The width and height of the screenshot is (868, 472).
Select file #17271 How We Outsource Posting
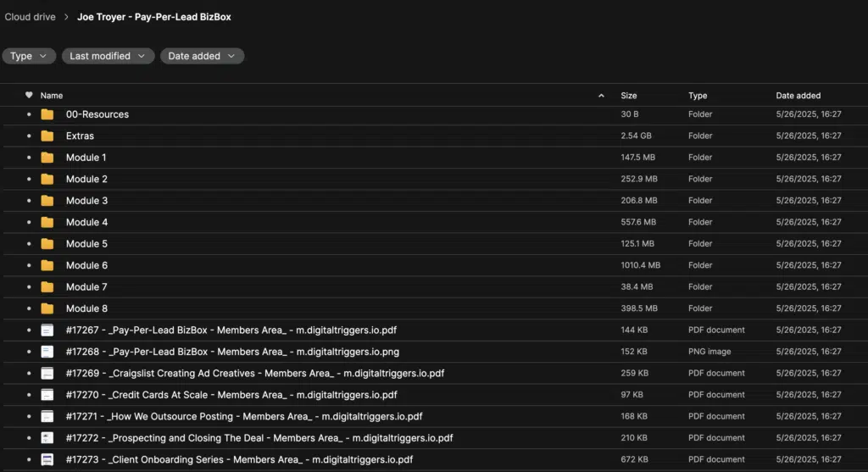pos(244,417)
